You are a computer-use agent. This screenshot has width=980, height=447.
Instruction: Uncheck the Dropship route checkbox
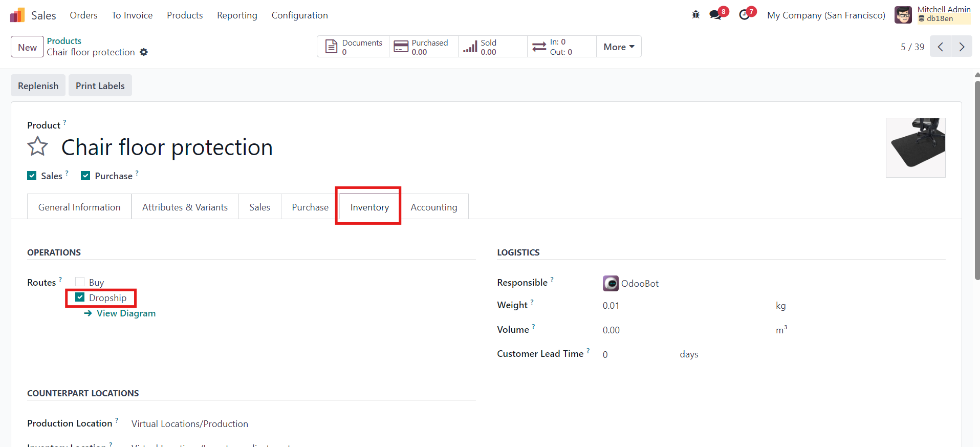pyautogui.click(x=80, y=297)
